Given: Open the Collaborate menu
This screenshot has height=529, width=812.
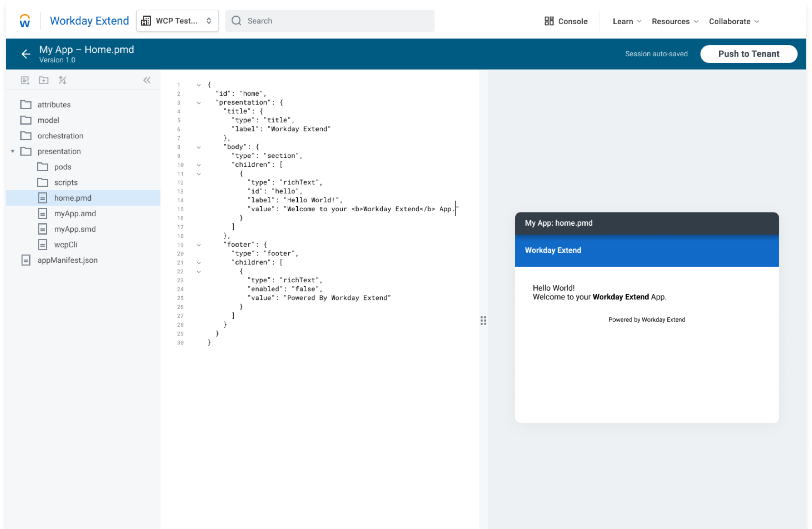Looking at the screenshot, I should (x=734, y=21).
